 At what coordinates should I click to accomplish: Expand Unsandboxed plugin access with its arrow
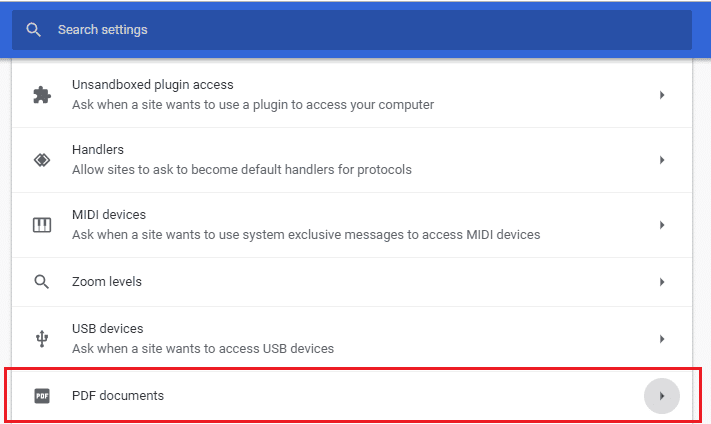(662, 95)
